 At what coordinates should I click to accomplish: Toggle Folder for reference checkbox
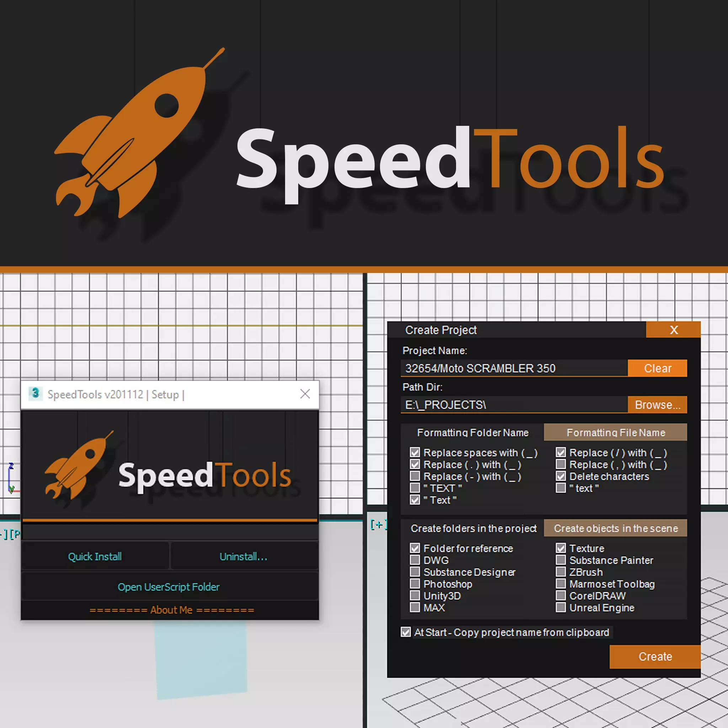click(415, 548)
